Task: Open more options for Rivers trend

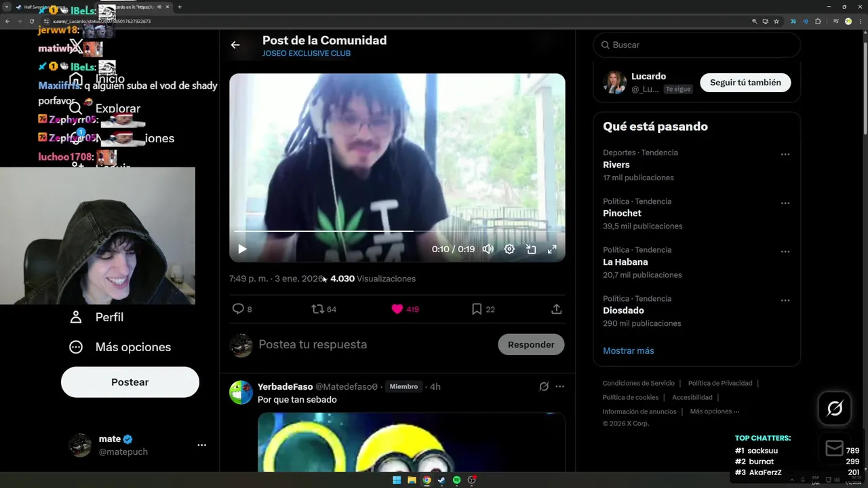Action: (785, 155)
